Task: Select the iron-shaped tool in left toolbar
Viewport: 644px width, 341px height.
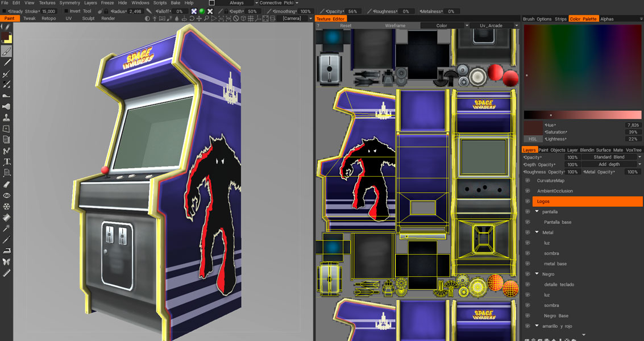Action: 6,251
